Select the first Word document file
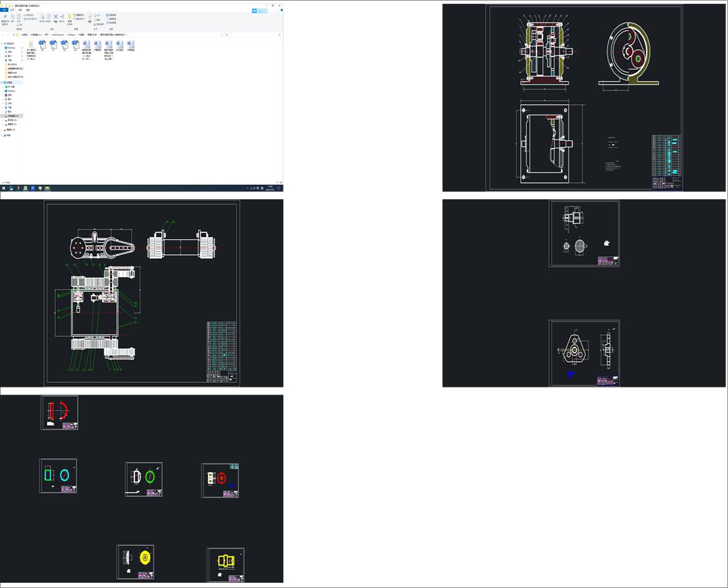728x588 pixels. pyautogui.click(x=87, y=50)
